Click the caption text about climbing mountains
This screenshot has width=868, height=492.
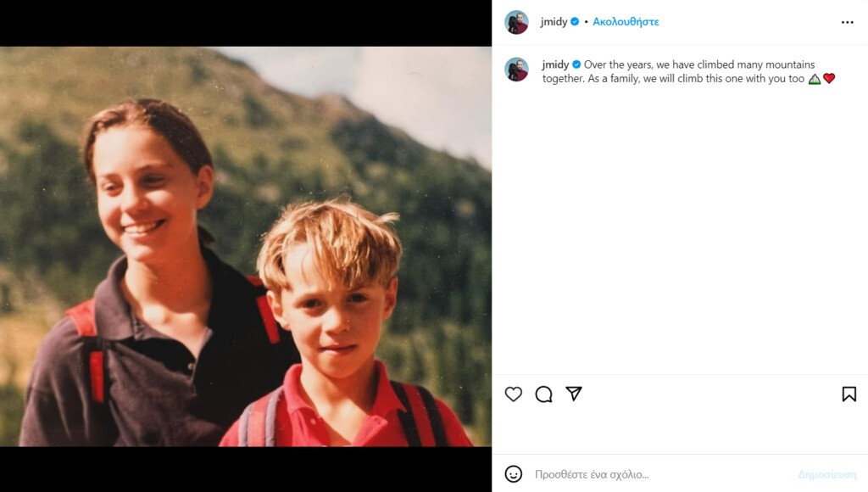[x=679, y=71]
